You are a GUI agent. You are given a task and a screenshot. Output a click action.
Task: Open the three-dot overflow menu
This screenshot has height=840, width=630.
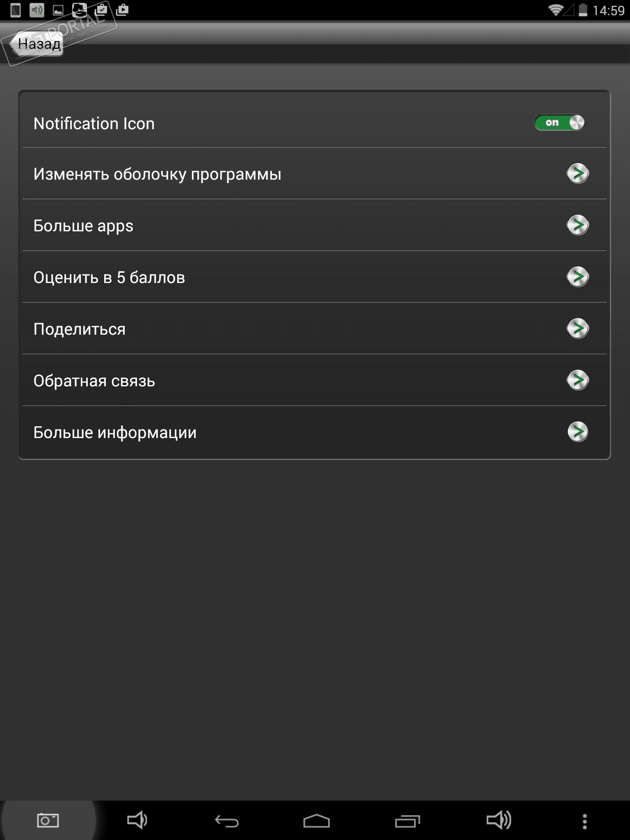coord(584,821)
